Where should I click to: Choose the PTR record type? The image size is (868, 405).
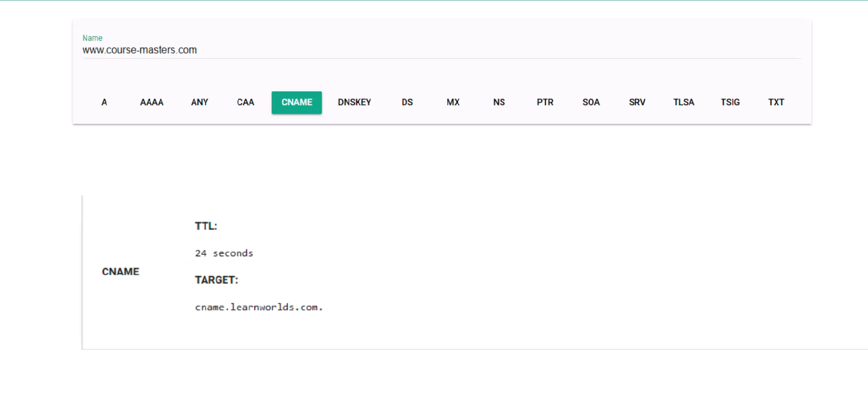[545, 102]
